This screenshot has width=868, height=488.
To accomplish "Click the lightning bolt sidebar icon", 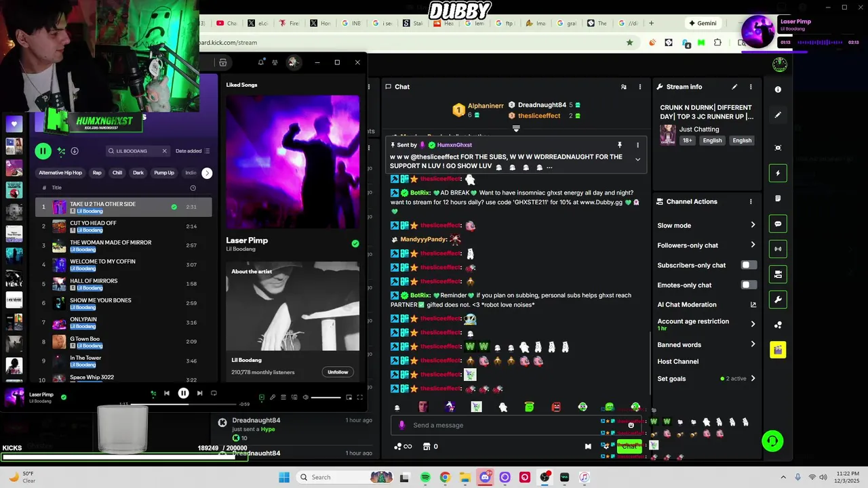I will [x=778, y=174].
